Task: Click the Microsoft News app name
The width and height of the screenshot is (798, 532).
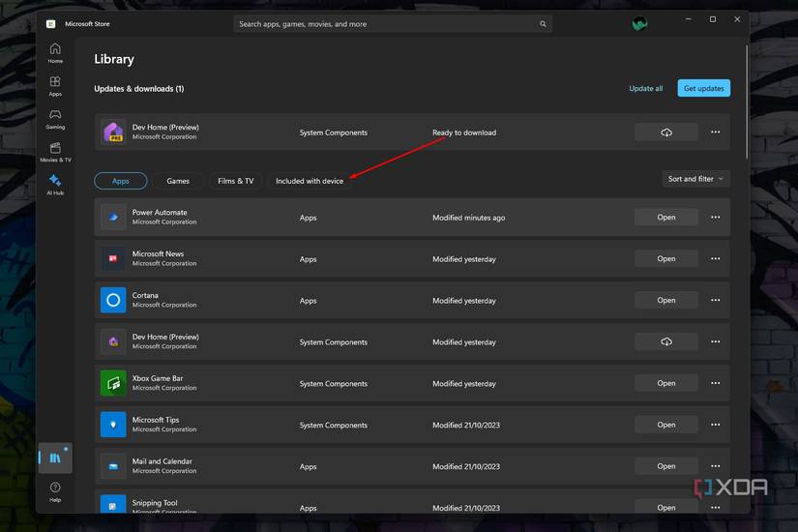Action: [158, 253]
